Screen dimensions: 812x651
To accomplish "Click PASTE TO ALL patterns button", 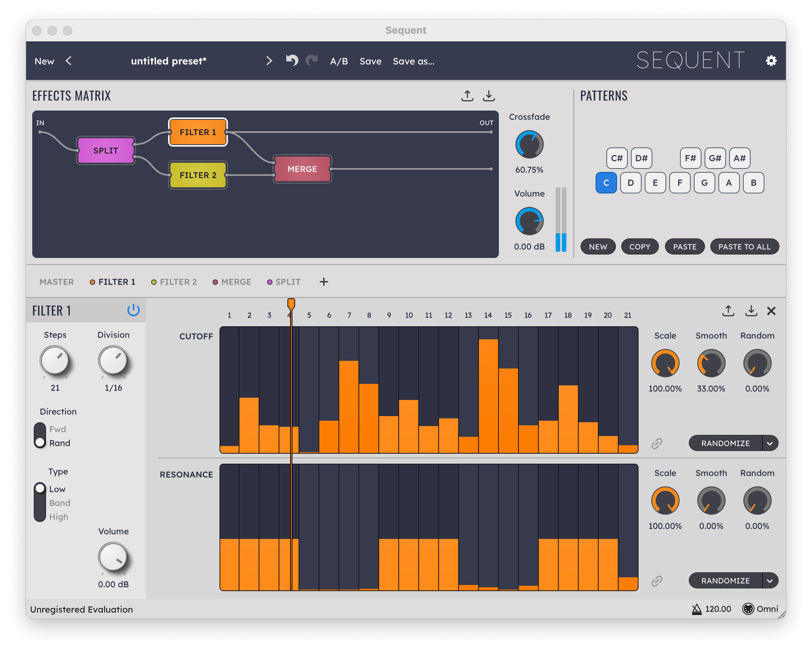I will pos(744,246).
